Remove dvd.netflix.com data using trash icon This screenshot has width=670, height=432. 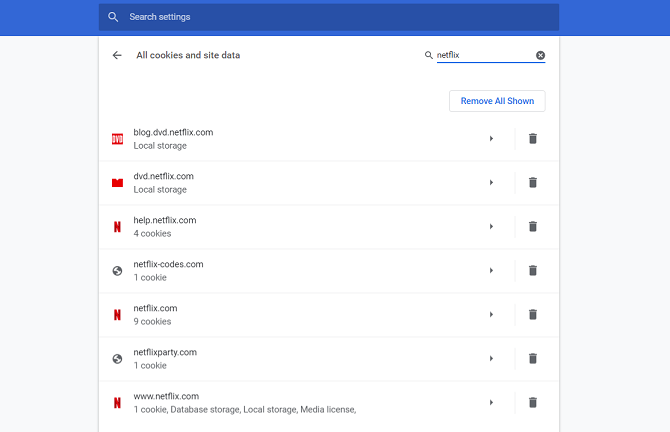point(532,183)
